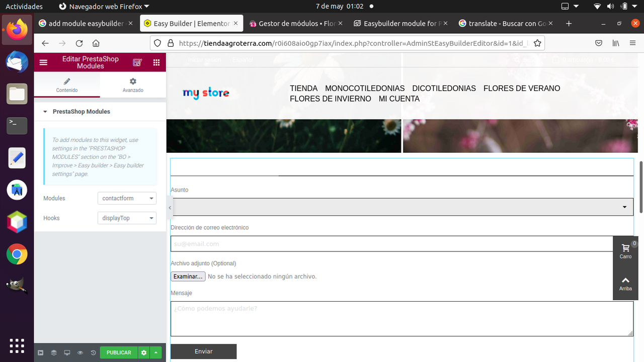
Task: Click the Firefox address bar URL
Action: click(353, 43)
